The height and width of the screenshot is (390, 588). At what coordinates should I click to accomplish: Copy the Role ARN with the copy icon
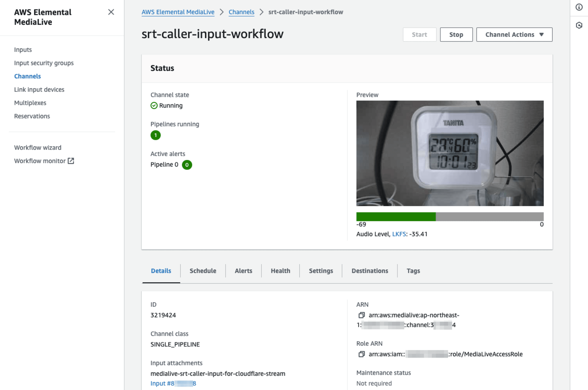pyautogui.click(x=361, y=354)
